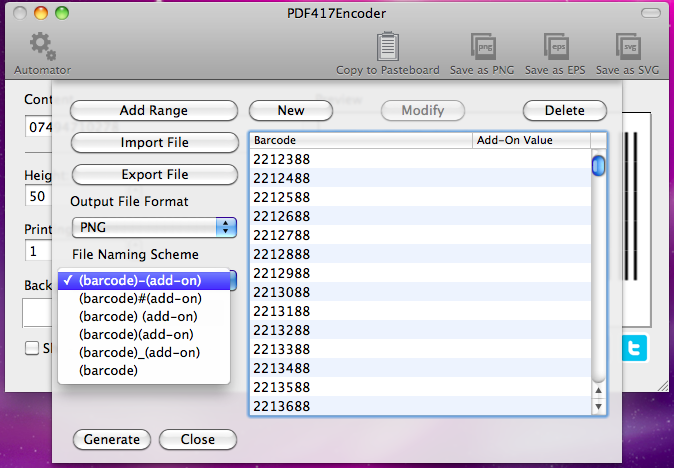This screenshot has height=468, width=674.
Task: Select barcode row 2213588
Action: pos(420,387)
